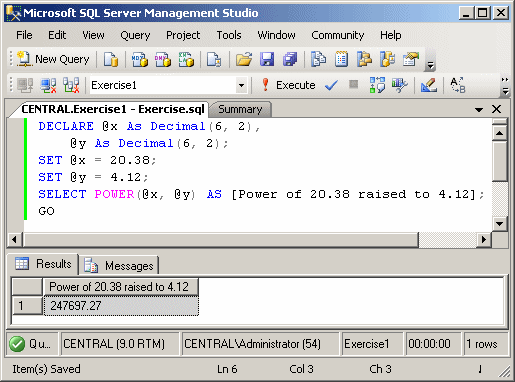
Task: Click the editor vertical scroll down arrow
Action: click(499, 224)
